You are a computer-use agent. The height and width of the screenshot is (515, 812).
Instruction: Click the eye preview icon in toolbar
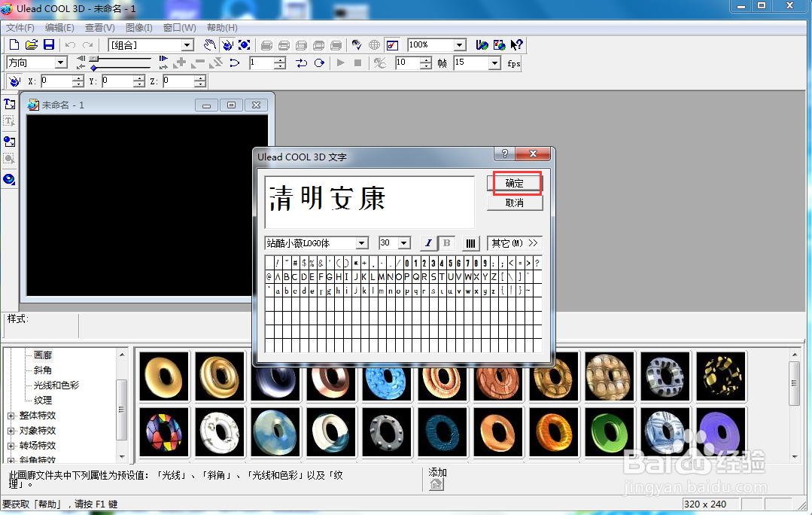[357, 45]
